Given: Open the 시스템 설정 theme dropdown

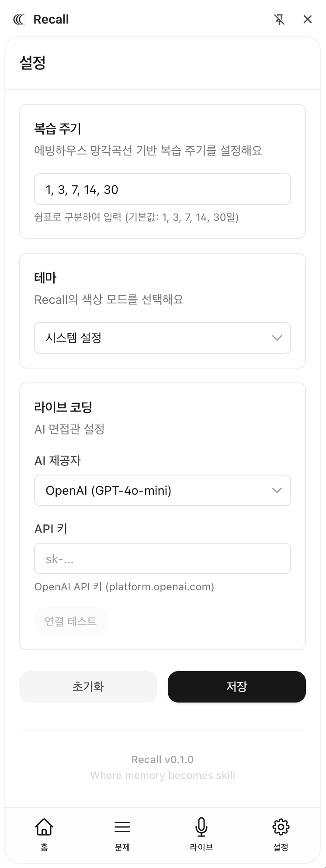Looking at the screenshot, I should click(153, 338).
